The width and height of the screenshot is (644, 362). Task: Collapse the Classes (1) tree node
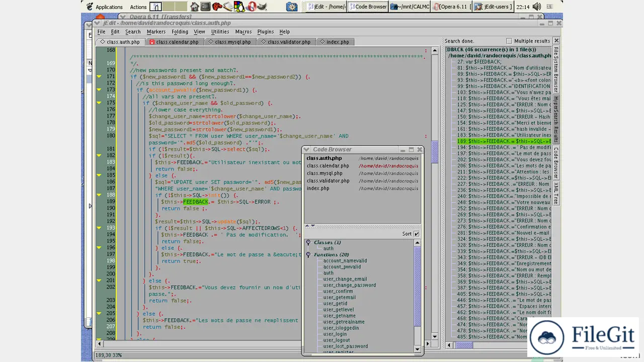(308, 242)
